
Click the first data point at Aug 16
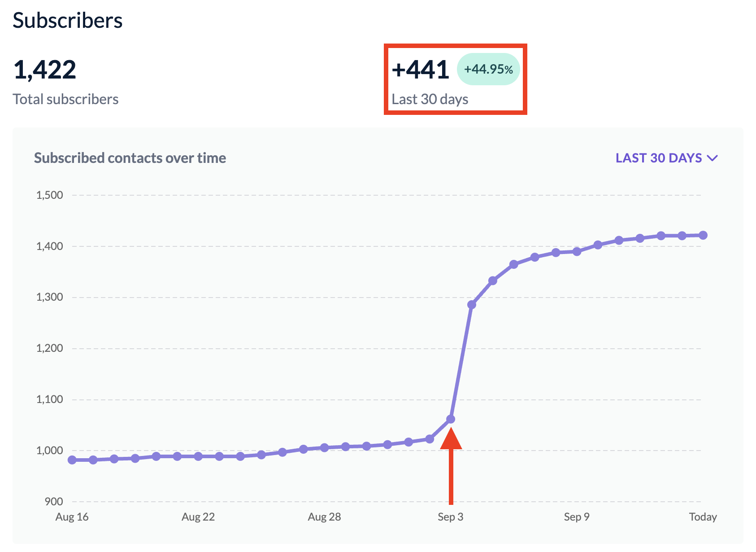point(71,459)
